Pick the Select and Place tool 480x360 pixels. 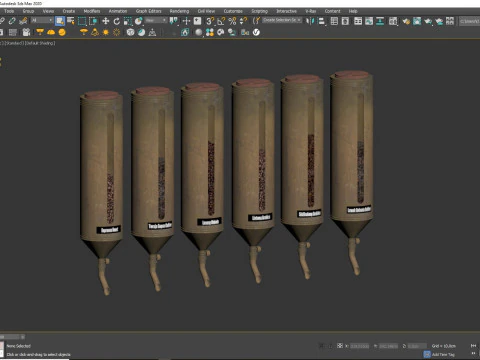(x=139, y=21)
